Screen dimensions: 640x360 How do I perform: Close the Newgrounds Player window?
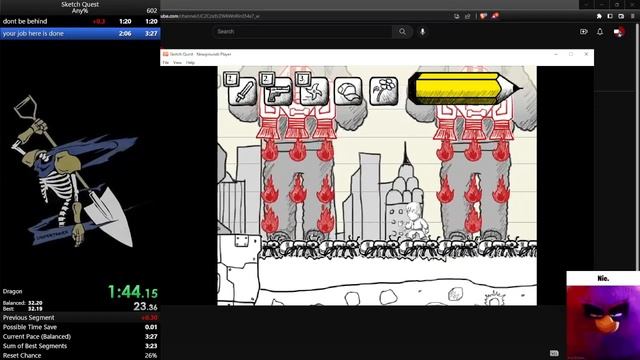pyautogui.click(x=586, y=54)
